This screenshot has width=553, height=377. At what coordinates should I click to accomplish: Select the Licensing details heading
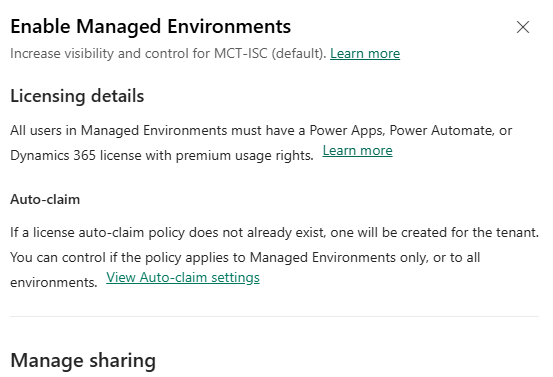coord(77,96)
